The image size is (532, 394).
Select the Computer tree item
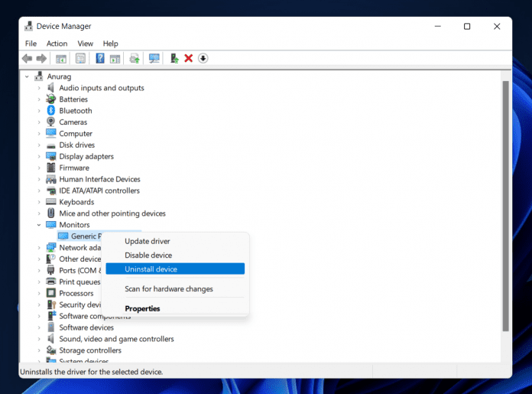(x=76, y=133)
